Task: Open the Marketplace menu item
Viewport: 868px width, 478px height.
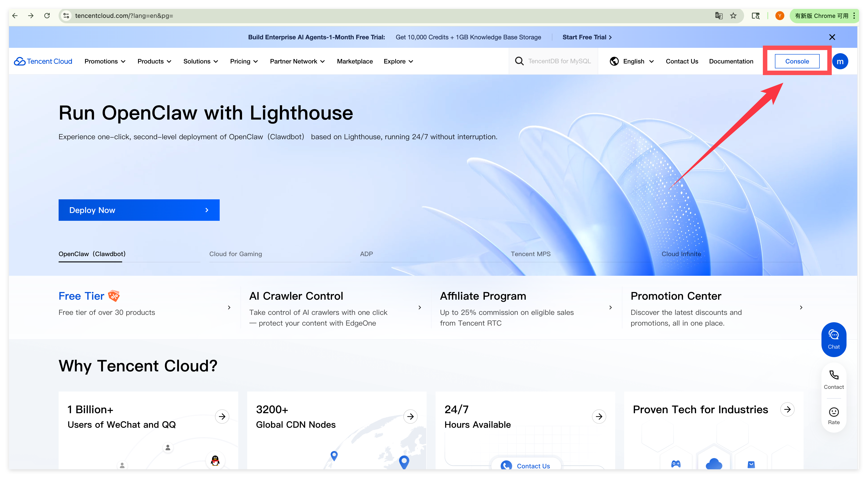Action: pos(355,61)
